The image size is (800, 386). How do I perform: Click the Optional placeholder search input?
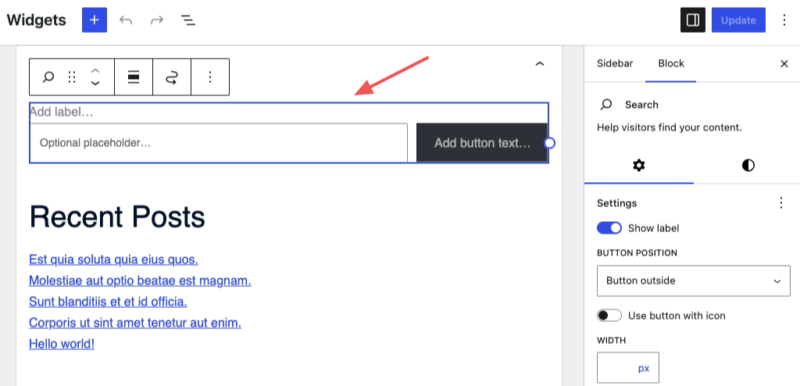point(219,143)
